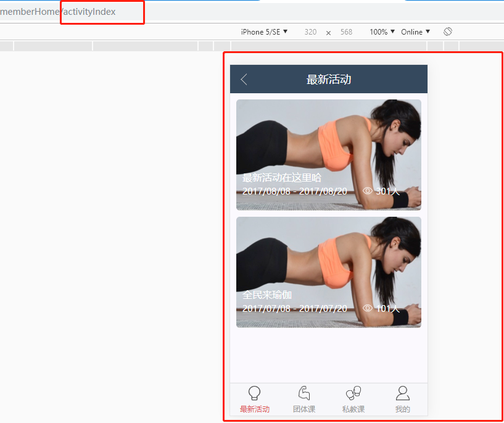
Task: Tap eye view-count icon beside 301人
Action: click(368, 191)
